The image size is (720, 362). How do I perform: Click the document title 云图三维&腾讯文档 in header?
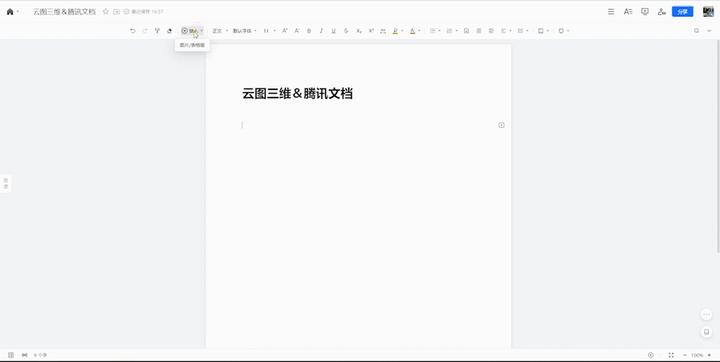[64, 12]
